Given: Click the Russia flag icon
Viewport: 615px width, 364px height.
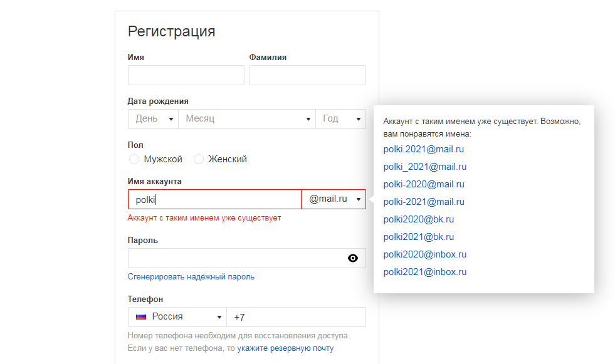Looking at the screenshot, I should click(x=141, y=316).
